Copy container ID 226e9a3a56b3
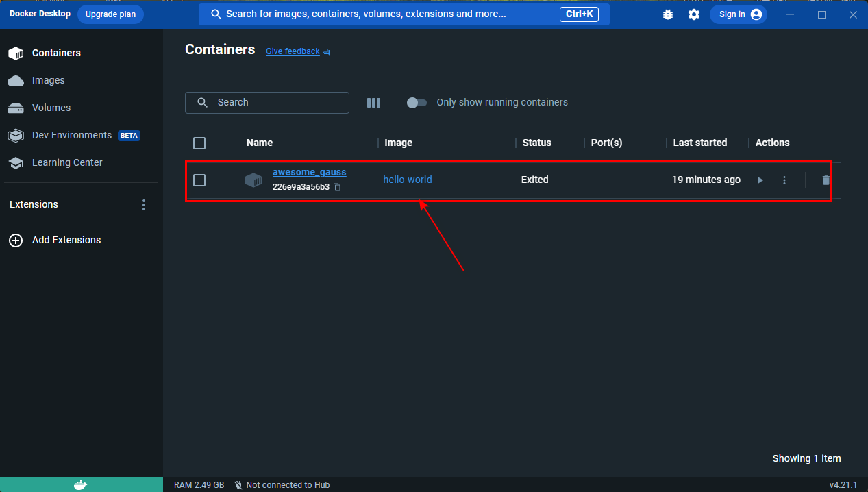Screen dimensions: 868x492 coord(337,187)
